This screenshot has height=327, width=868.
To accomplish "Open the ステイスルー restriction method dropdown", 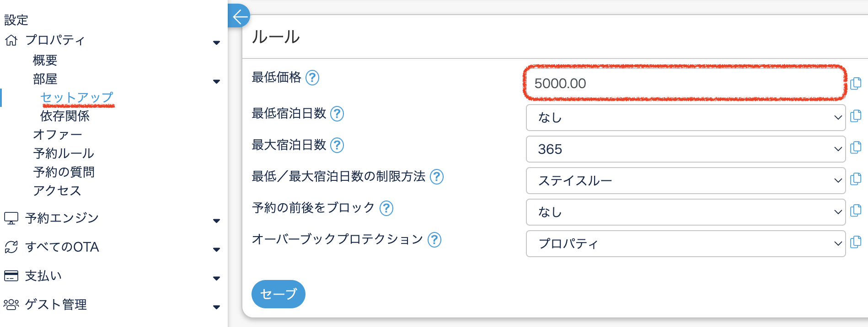I will click(685, 181).
